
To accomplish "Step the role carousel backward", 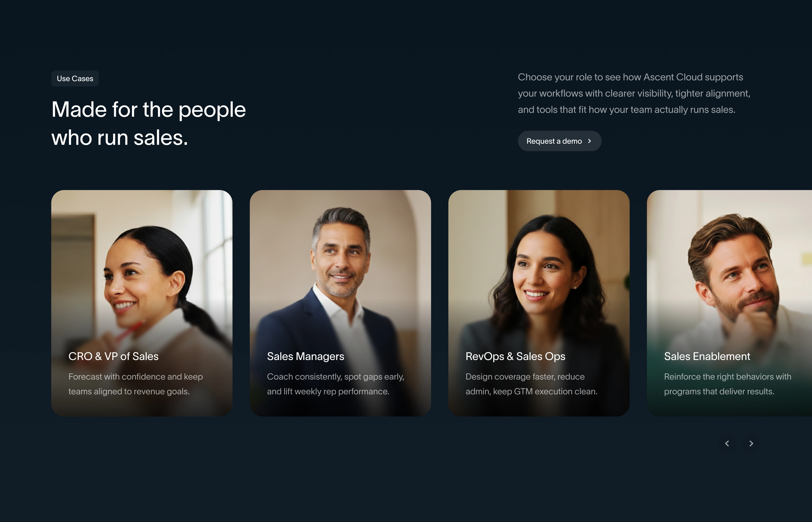I will [x=727, y=443].
